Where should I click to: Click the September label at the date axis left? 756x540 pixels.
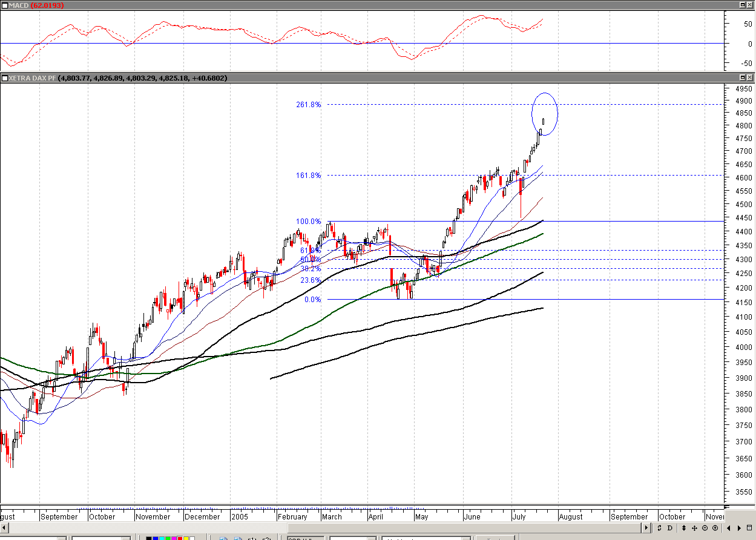point(59,517)
